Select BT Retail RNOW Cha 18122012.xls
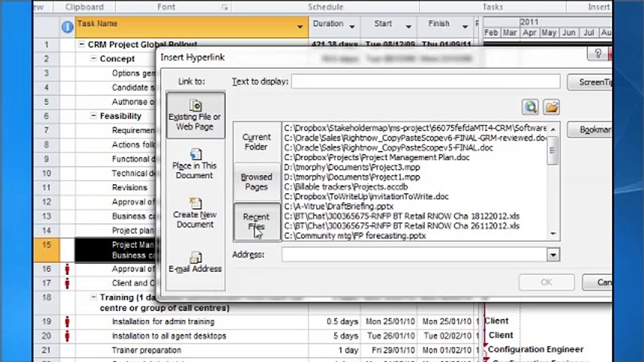The width and height of the screenshot is (644, 362). click(x=401, y=216)
